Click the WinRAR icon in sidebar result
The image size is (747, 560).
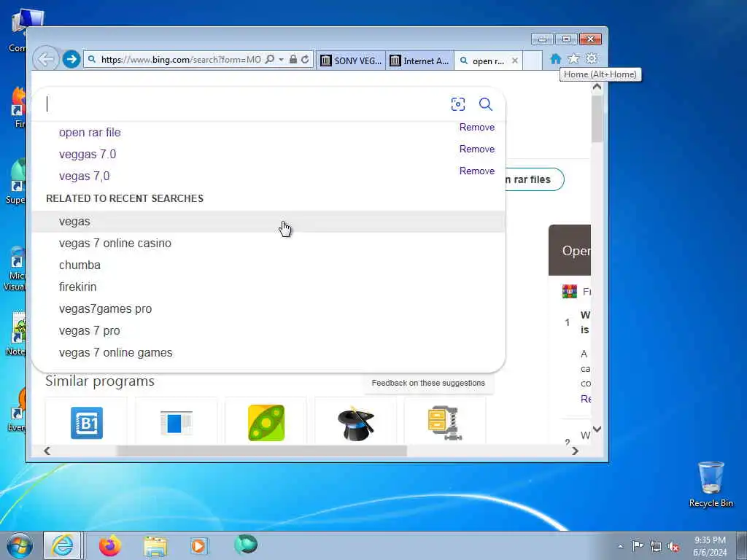pos(569,292)
